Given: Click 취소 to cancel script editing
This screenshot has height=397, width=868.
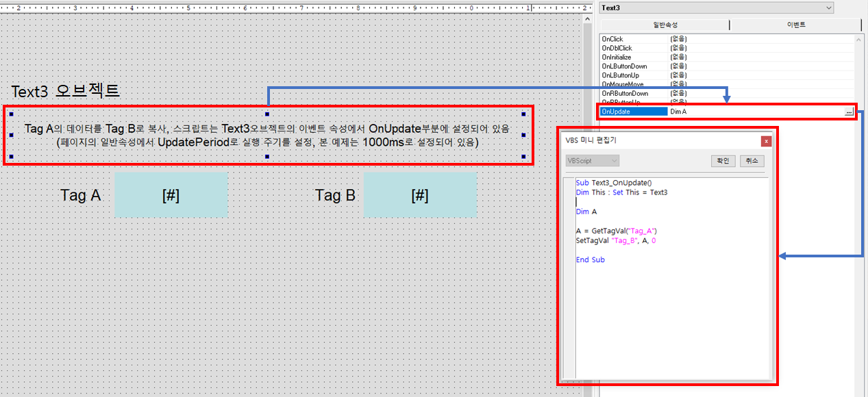Looking at the screenshot, I should (x=752, y=160).
